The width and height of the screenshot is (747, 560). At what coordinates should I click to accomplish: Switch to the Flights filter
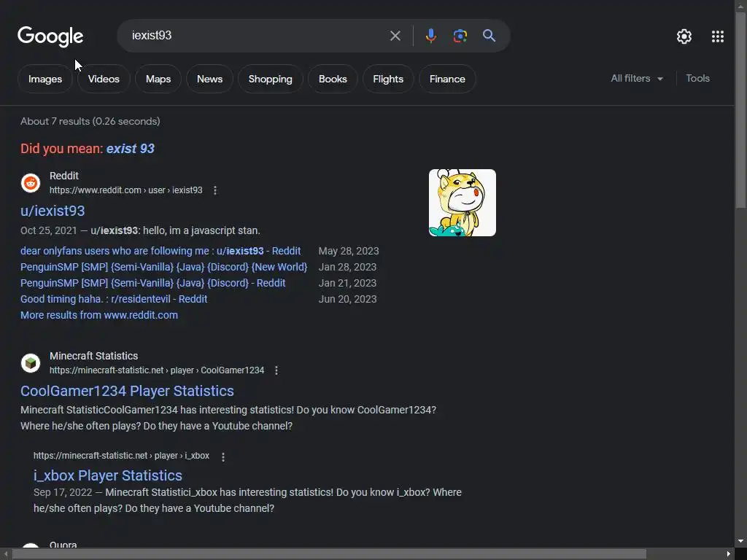point(388,79)
